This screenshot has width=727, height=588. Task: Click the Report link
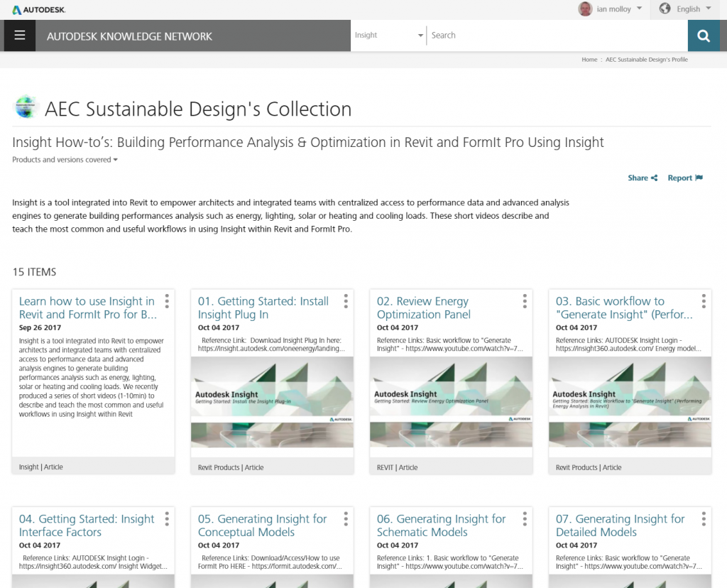679,178
